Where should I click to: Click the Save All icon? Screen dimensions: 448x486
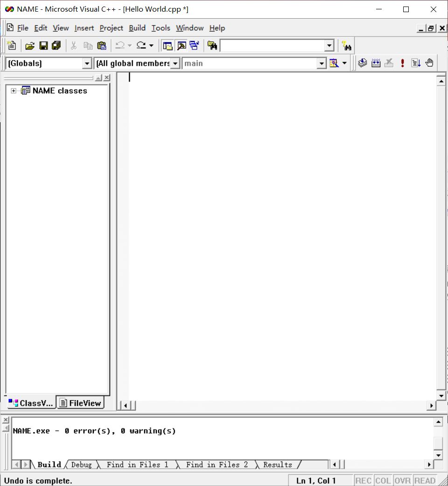pos(56,46)
